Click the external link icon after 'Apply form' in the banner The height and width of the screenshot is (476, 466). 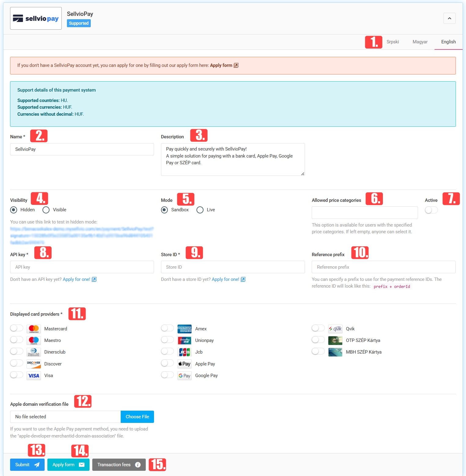pos(236,65)
